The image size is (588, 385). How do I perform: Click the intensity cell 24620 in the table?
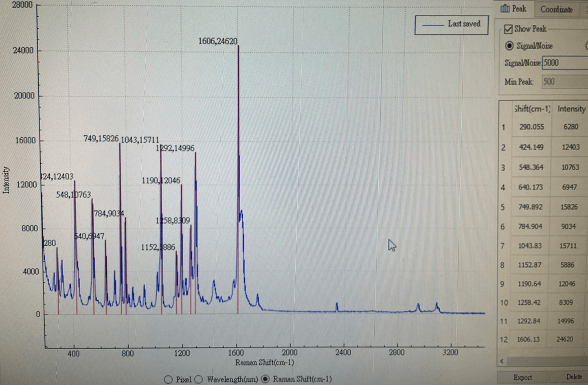(564, 339)
